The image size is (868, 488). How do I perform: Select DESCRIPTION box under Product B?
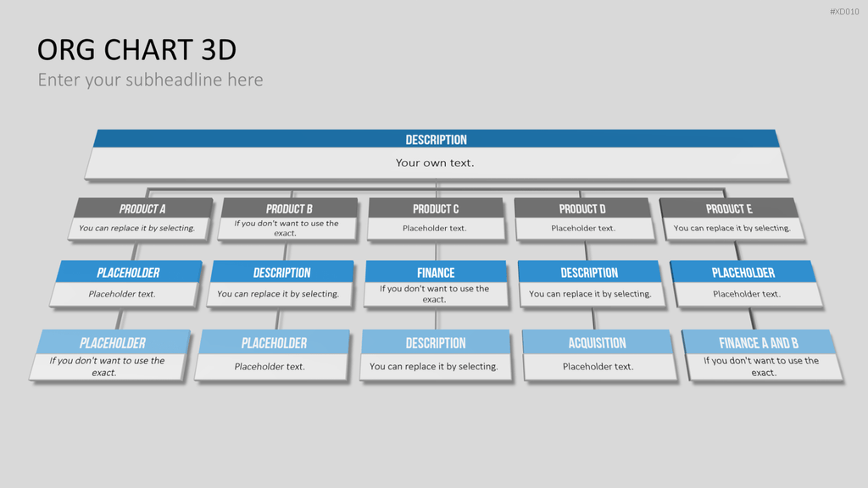(x=281, y=283)
